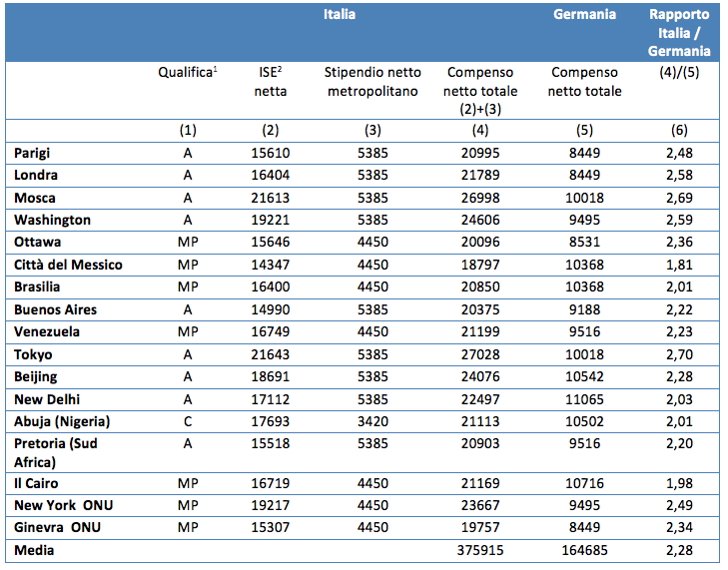This screenshot has width=728, height=570.
Task: Click the Germania column header
Action: pyautogui.click(x=584, y=14)
